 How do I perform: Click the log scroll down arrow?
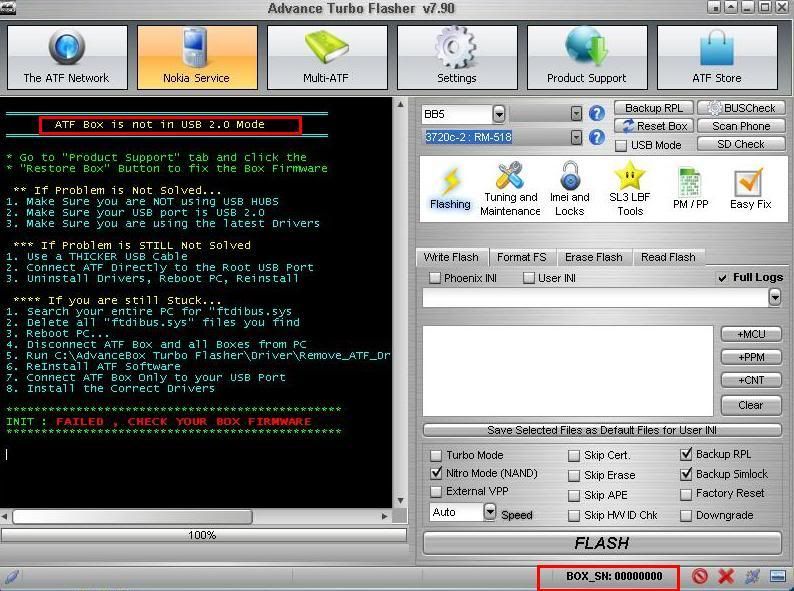[400, 500]
